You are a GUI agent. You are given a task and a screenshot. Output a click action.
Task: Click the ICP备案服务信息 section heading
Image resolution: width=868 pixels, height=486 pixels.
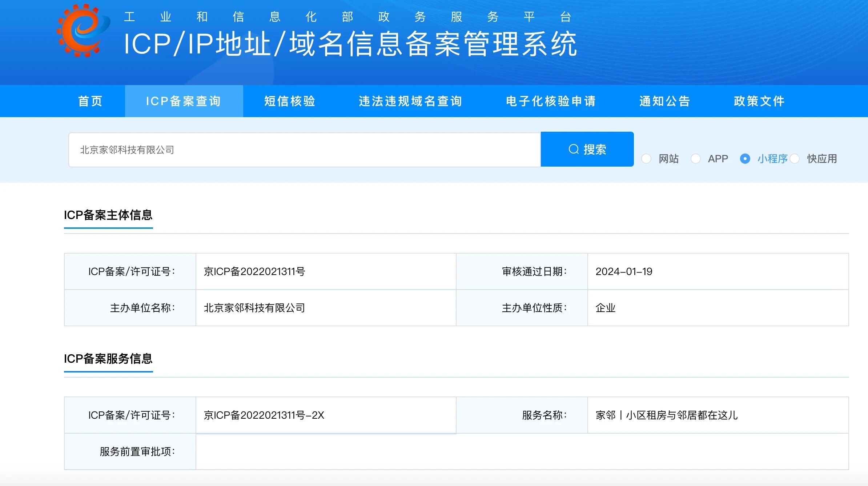tap(108, 359)
